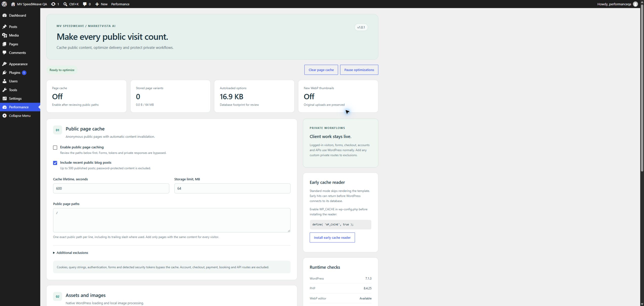Click the user avatar next to Howdy
Image resolution: width=644 pixels, height=306 pixels.
click(x=635, y=4)
